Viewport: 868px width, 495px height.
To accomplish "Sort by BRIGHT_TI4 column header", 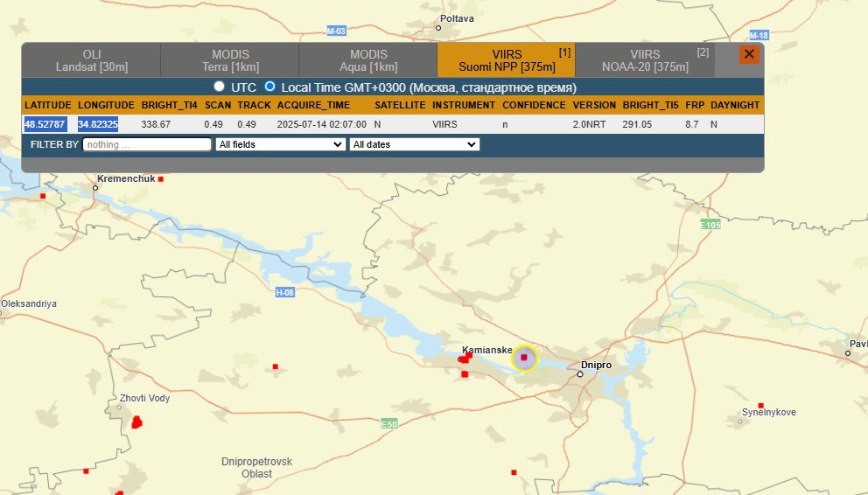I will pyautogui.click(x=170, y=105).
